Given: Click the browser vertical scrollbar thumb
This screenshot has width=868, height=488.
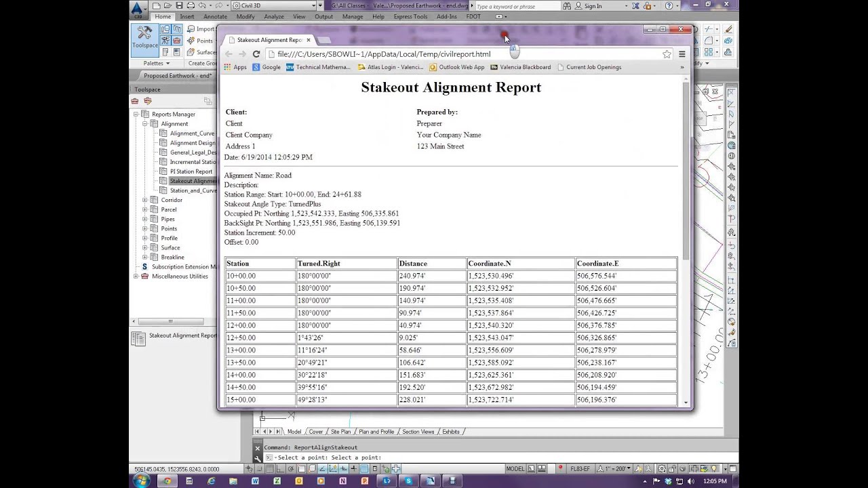Looking at the screenshot, I should tap(686, 169).
